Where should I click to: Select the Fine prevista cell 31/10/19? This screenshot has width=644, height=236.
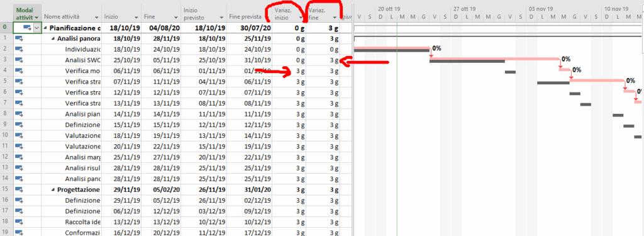tap(250, 60)
